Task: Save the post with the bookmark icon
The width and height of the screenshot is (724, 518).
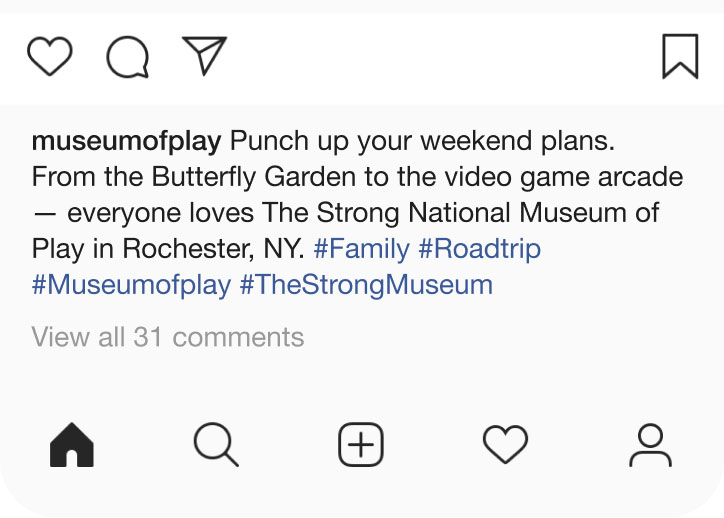Action: [680, 56]
